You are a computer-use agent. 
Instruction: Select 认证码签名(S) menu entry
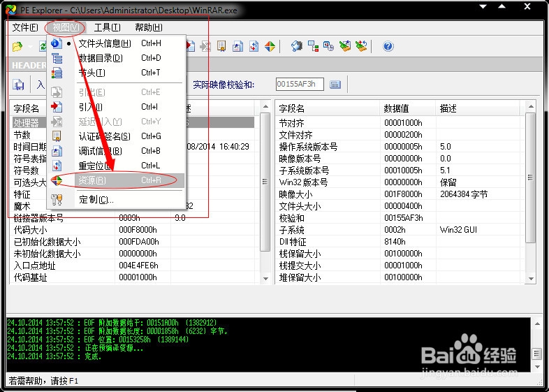click(115, 136)
